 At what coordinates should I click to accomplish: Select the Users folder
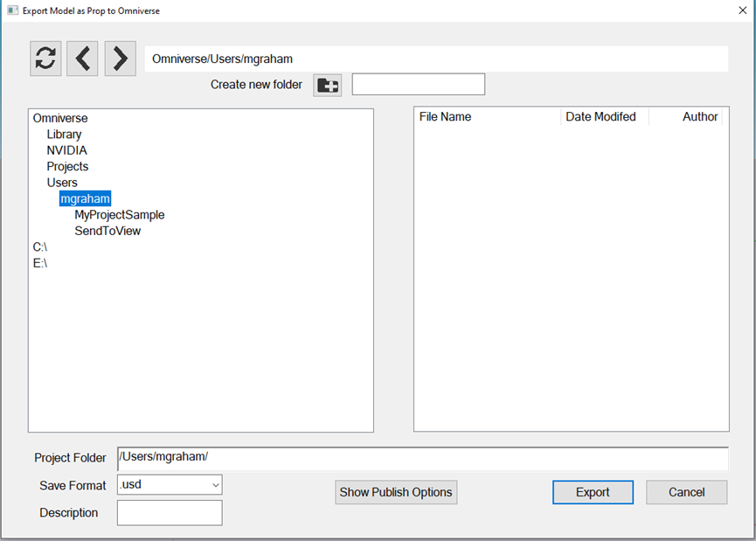click(62, 183)
